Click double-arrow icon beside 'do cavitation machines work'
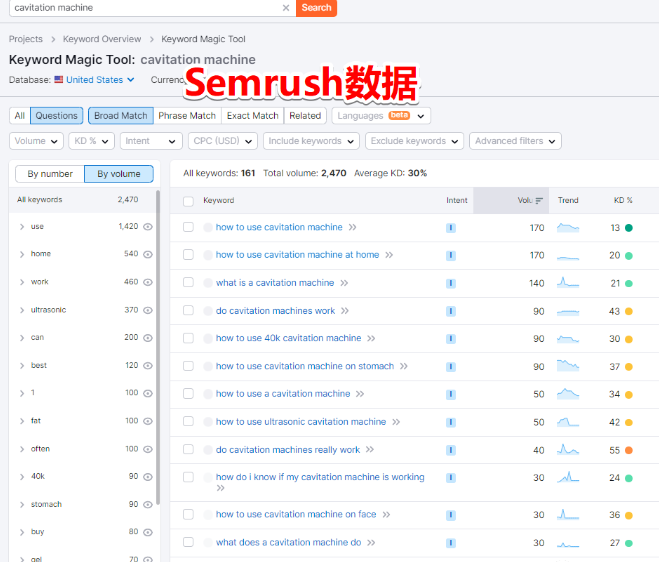 tap(345, 311)
